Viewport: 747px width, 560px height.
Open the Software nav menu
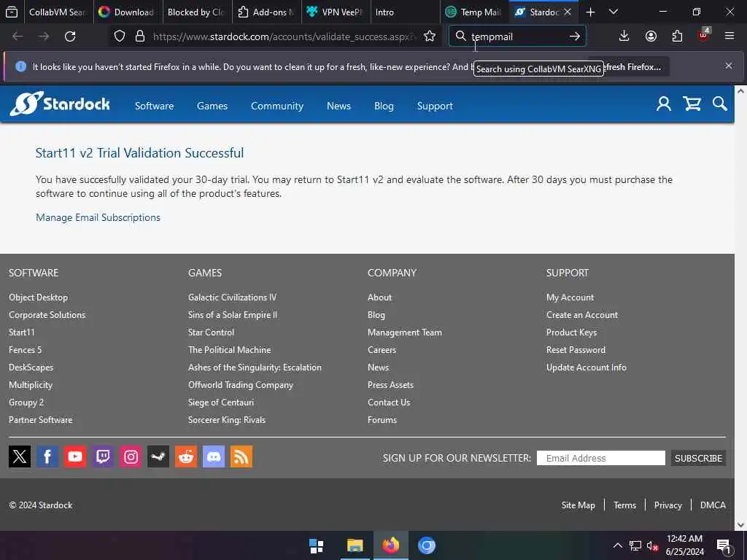click(155, 106)
